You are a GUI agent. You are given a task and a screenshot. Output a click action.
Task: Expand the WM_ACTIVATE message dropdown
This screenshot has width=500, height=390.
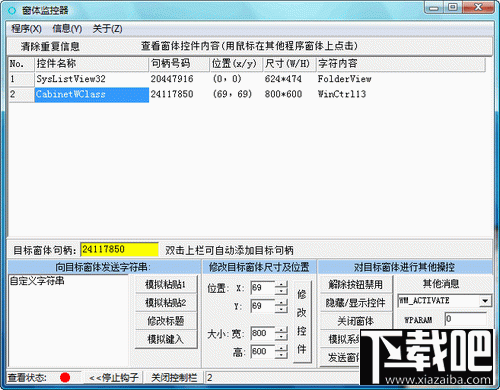tap(485, 301)
